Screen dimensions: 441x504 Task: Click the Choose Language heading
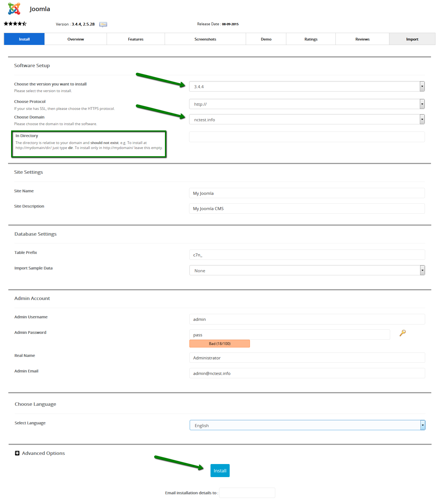35,404
